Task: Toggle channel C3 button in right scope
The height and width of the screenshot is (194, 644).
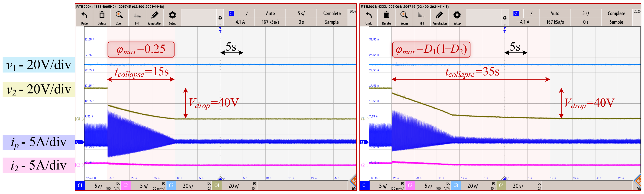Action: [x=455, y=186]
